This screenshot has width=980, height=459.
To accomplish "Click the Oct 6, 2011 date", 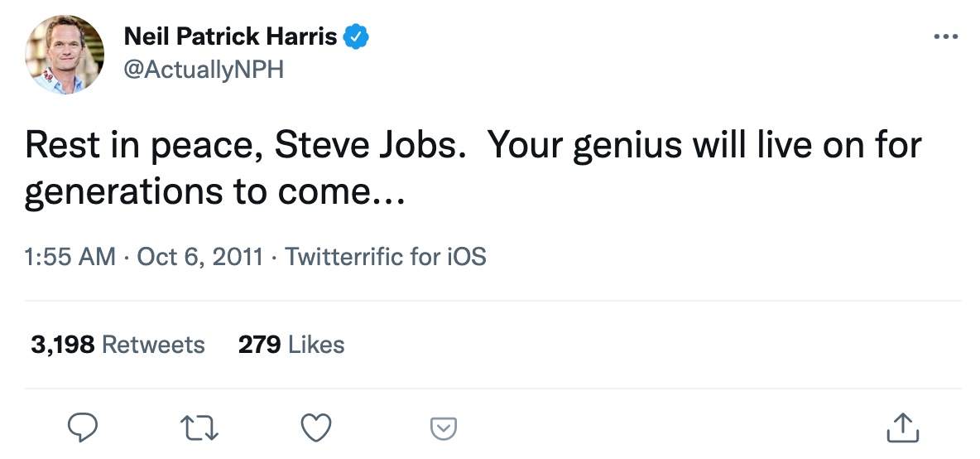I will pos(199,257).
